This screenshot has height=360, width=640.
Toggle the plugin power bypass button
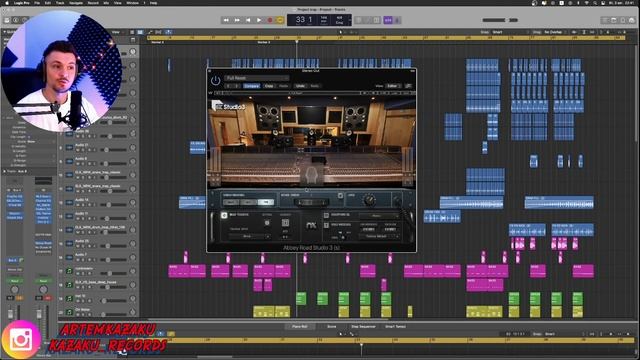(216, 80)
